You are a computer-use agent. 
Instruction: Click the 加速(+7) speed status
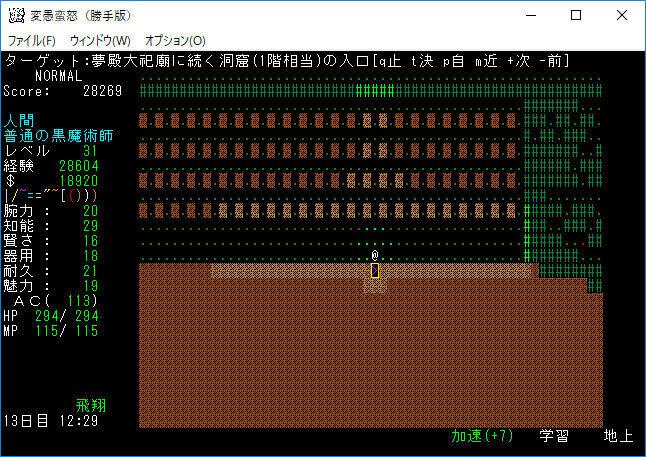pyautogui.click(x=482, y=436)
